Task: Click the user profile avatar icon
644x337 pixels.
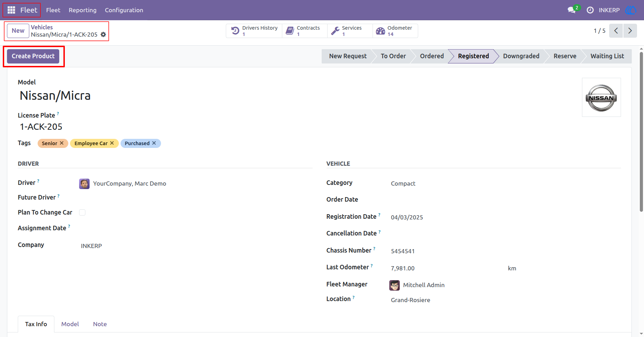Action: (631, 10)
